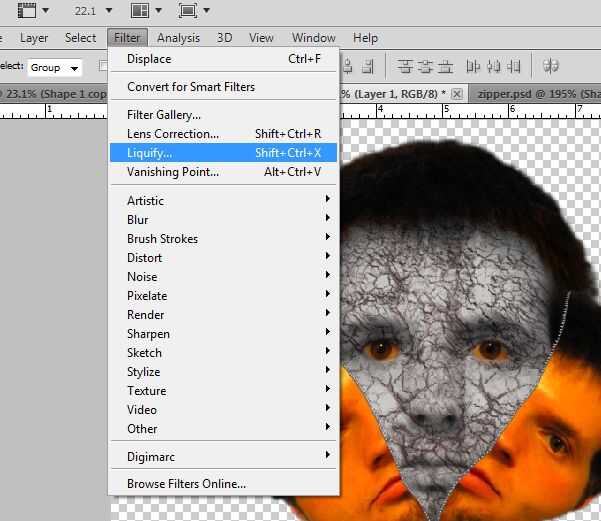The width and height of the screenshot is (601, 521).
Task: Expand the Render filter submenu
Action: click(x=223, y=314)
